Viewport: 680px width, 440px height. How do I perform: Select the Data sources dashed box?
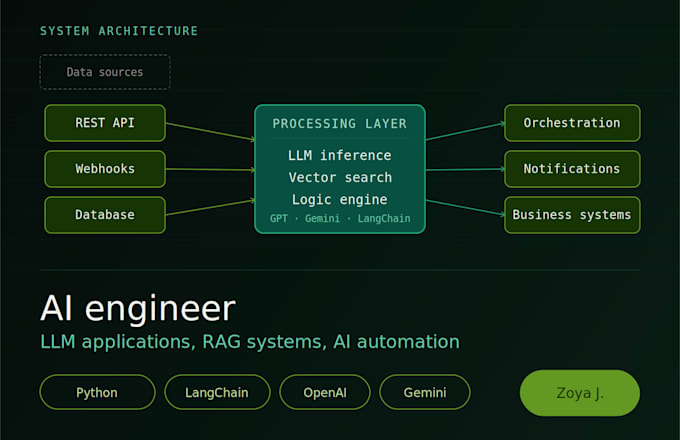pyautogui.click(x=105, y=72)
